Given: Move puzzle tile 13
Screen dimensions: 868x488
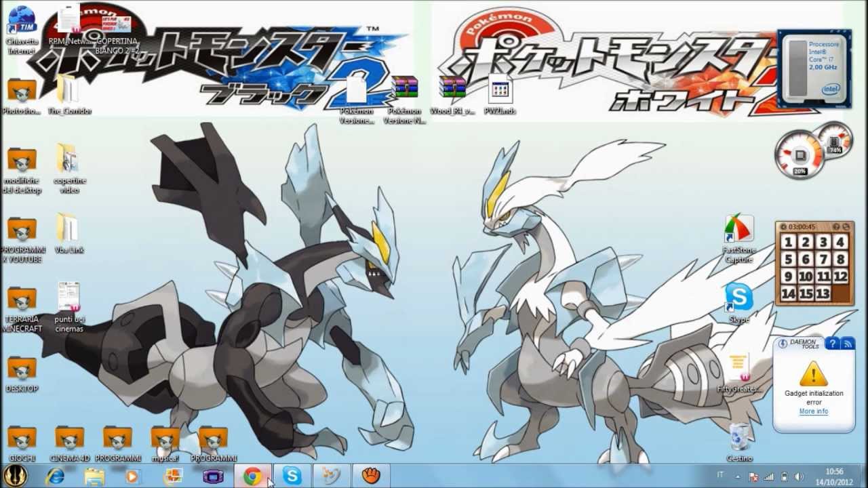Looking at the screenshot, I should click(x=823, y=293).
